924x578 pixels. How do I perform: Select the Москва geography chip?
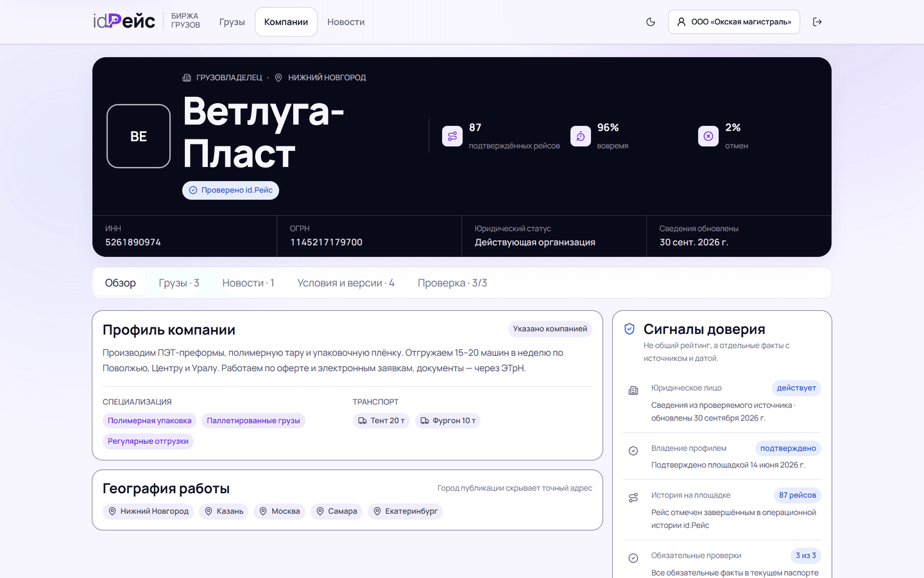point(280,511)
